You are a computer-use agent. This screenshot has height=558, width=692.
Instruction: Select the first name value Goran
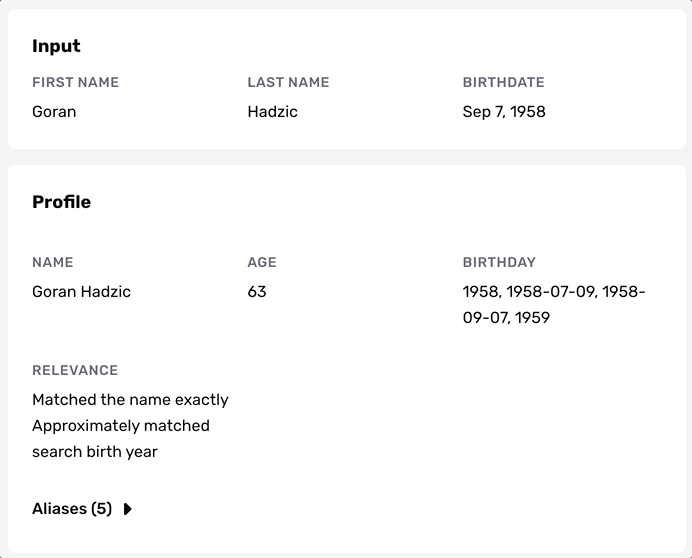pos(54,112)
